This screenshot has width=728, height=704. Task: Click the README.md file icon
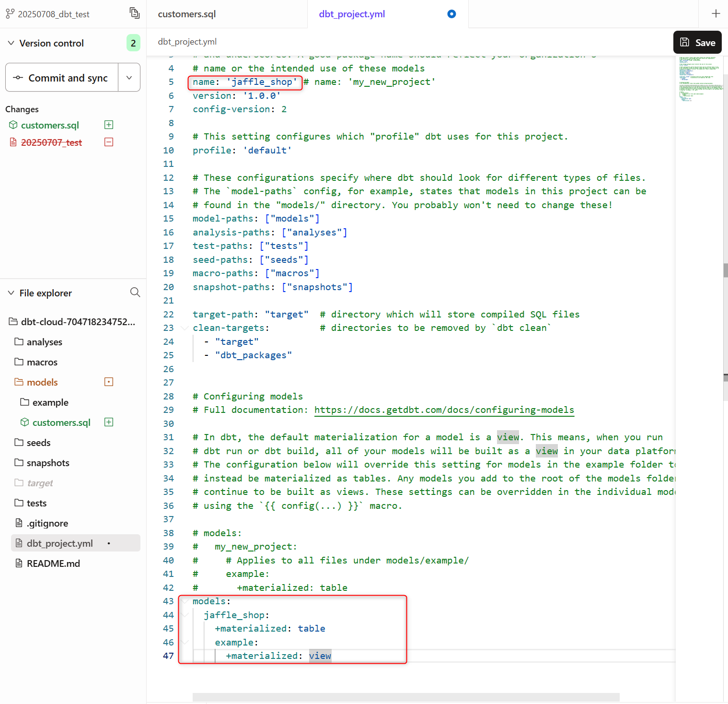click(x=19, y=563)
